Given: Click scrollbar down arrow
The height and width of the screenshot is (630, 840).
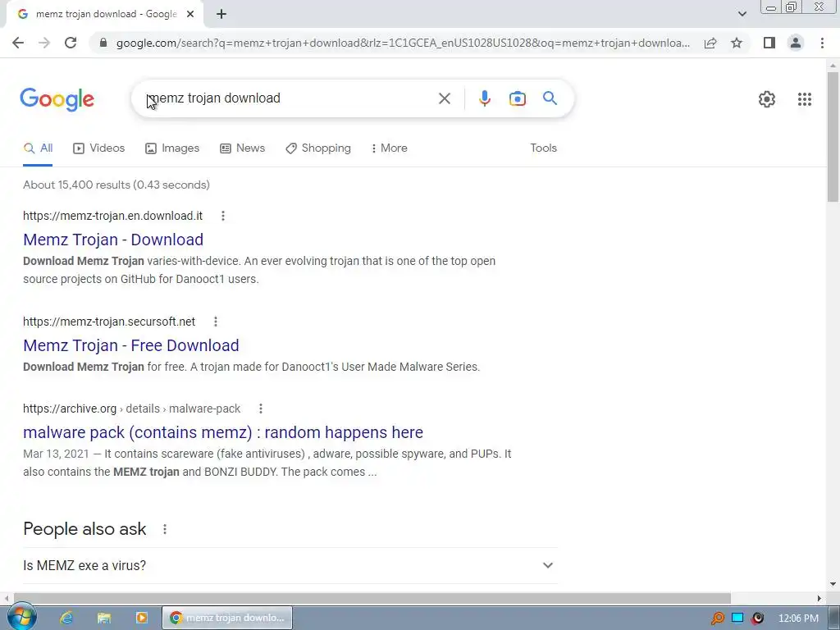Looking at the screenshot, I should pyautogui.click(x=833, y=584).
